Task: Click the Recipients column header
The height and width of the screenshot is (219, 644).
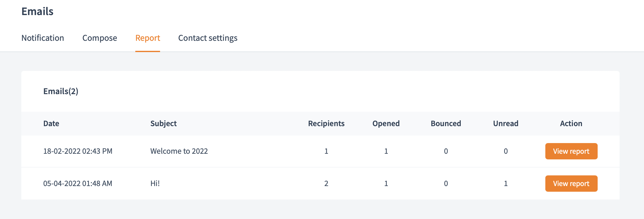Action: click(326, 124)
